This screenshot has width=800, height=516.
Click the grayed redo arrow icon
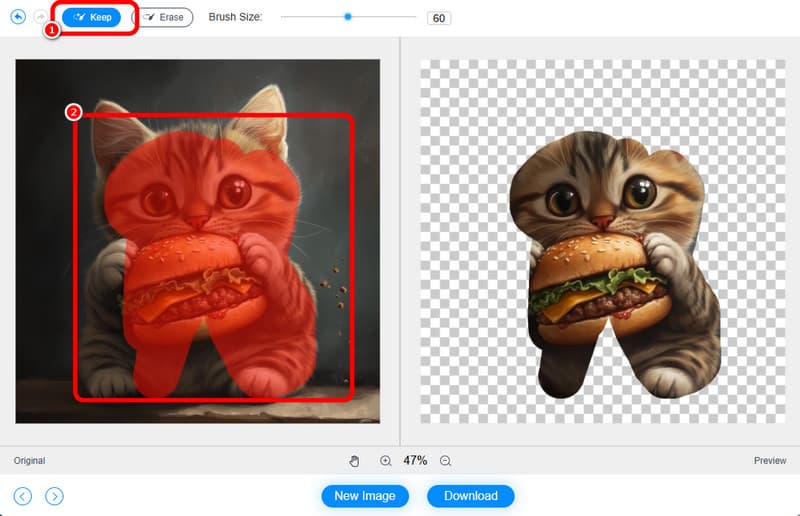[x=40, y=17]
